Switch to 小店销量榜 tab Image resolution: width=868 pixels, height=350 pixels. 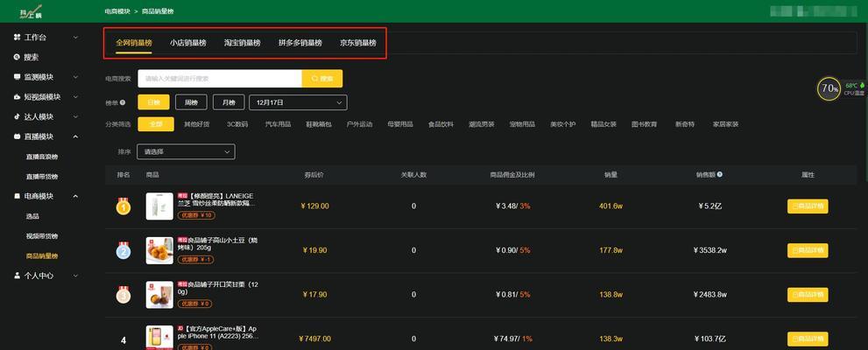[188, 43]
